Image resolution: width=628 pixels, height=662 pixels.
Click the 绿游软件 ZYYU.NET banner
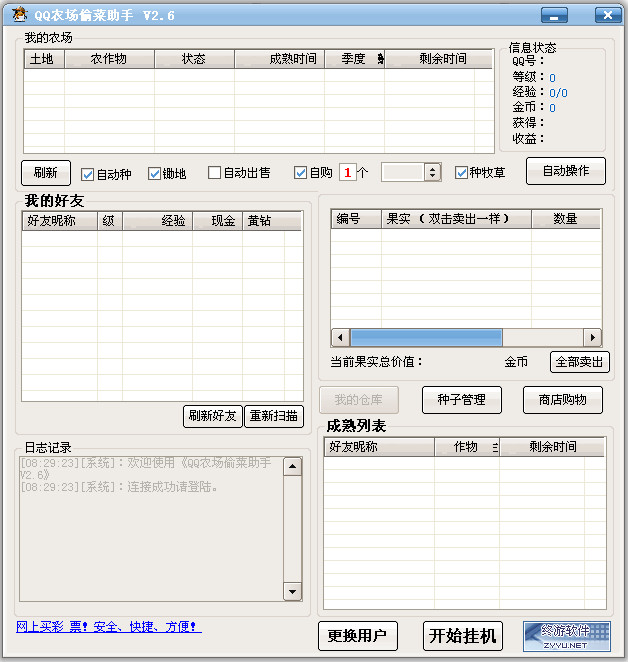(566, 636)
